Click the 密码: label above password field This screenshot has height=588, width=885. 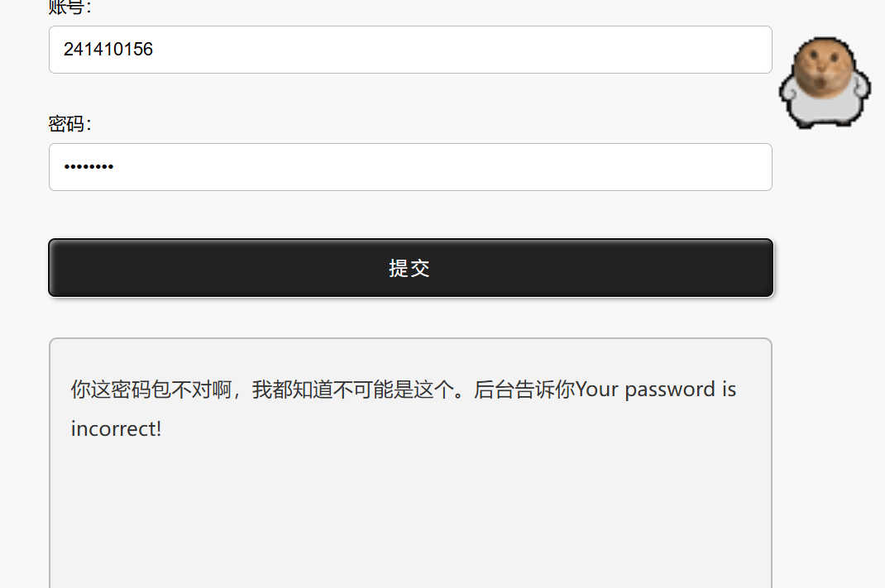point(69,123)
